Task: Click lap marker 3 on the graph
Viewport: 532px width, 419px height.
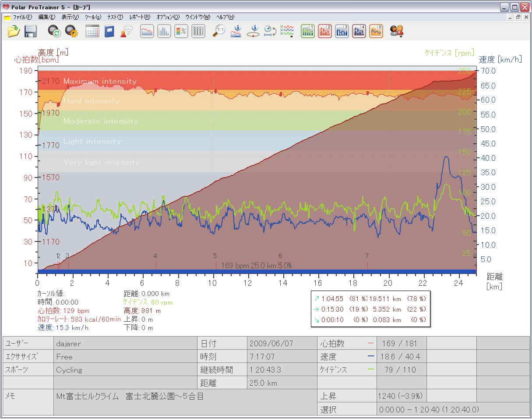Action: (67, 256)
